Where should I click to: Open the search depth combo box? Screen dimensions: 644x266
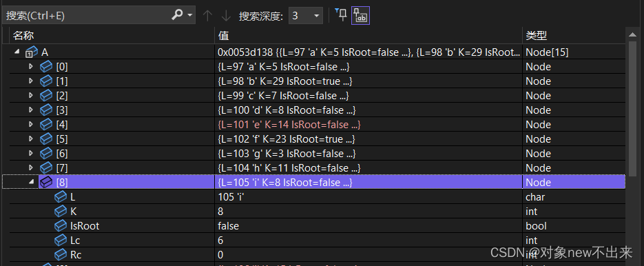coord(306,16)
